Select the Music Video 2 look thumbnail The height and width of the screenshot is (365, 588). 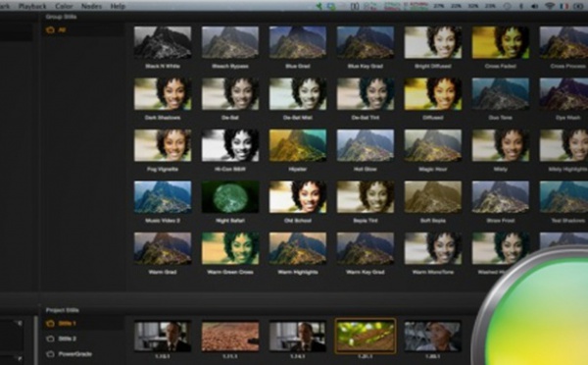click(x=163, y=197)
